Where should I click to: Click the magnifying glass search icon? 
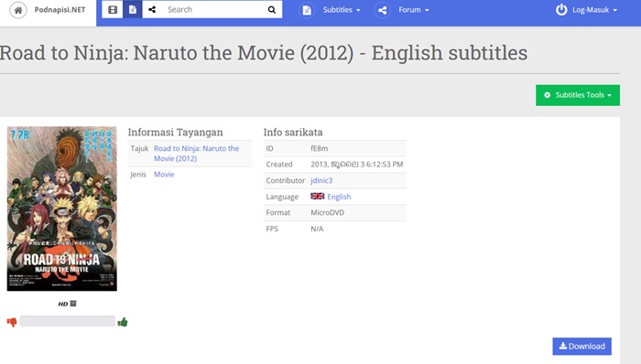point(272,10)
